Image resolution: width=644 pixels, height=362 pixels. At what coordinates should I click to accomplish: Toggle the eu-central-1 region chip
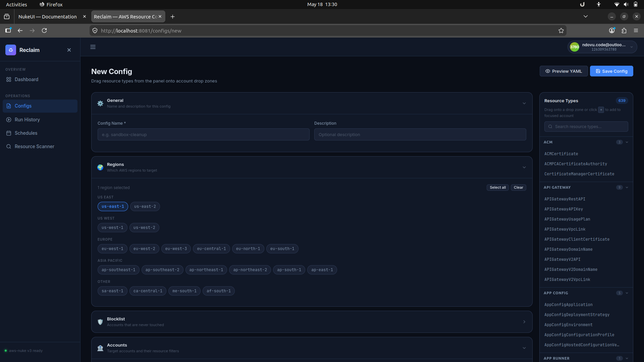click(211, 249)
